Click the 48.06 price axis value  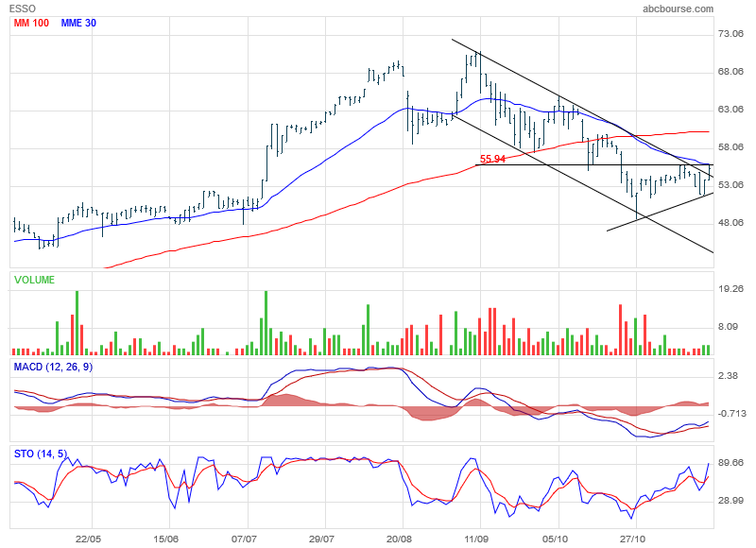click(730, 223)
